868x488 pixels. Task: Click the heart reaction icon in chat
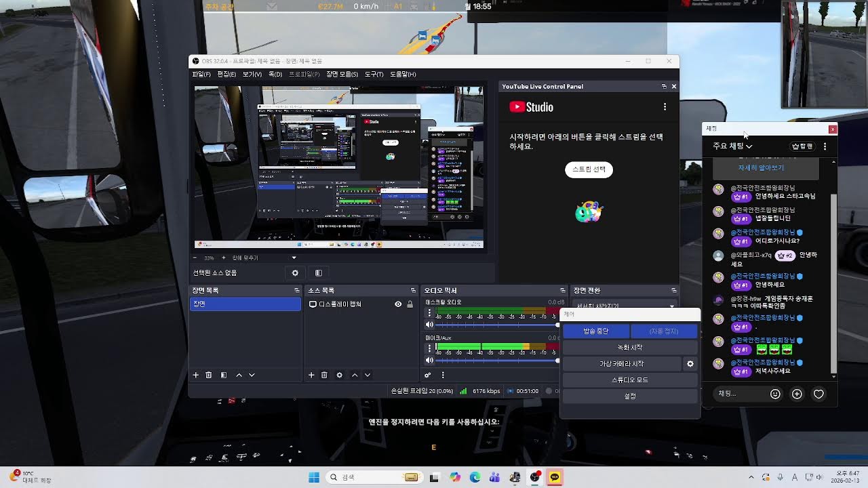tap(818, 394)
